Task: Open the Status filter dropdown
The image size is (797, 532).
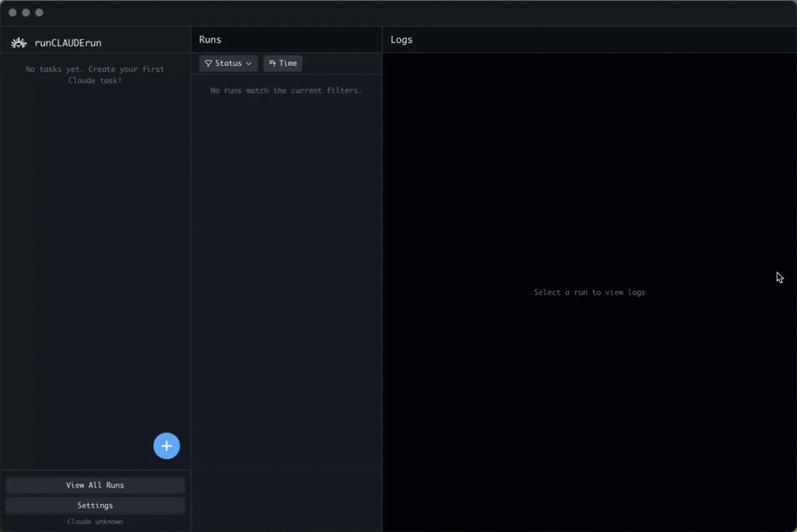Action: 228,64
